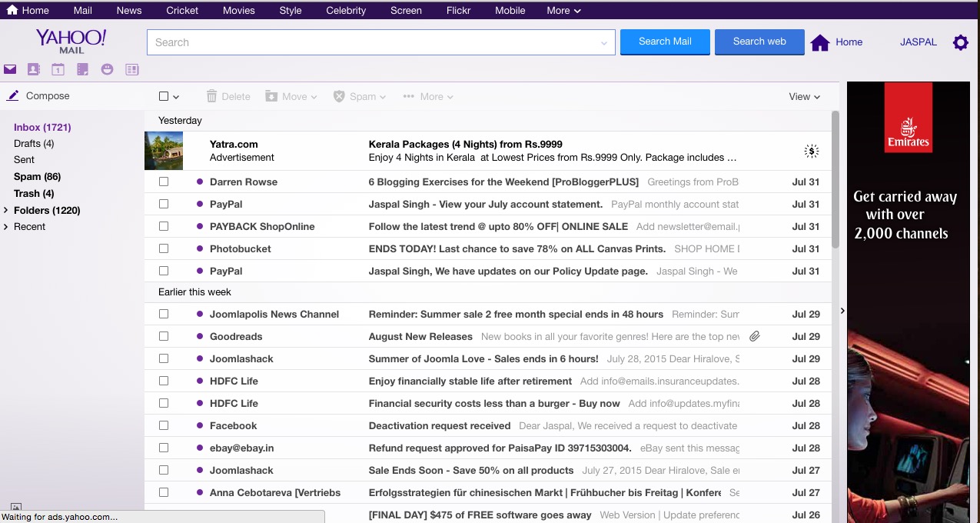Check the Joomlapolis News Channel checkbox
This screenshot has height=523, width=980.
[x=164, y=314]
